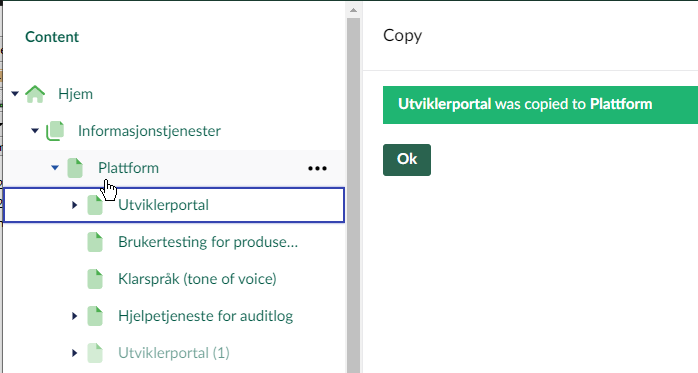Image resolution: width=698 pixels, height=373 pixels.
Task: Click the Hjelpetjeneste for auditlog document icon
Action: (95, 316)
